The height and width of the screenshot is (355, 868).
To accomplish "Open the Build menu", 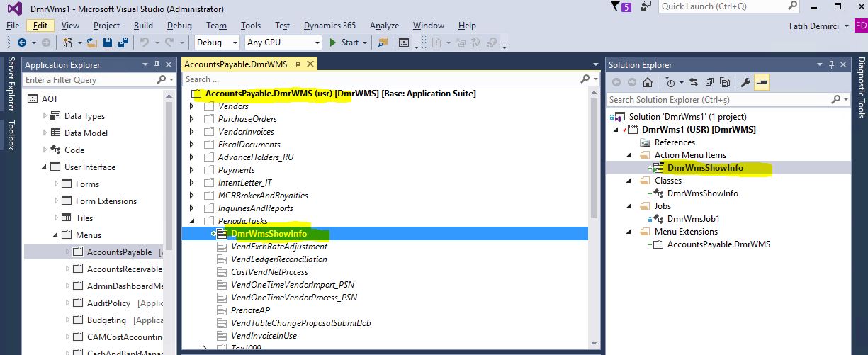I will 143,26.
